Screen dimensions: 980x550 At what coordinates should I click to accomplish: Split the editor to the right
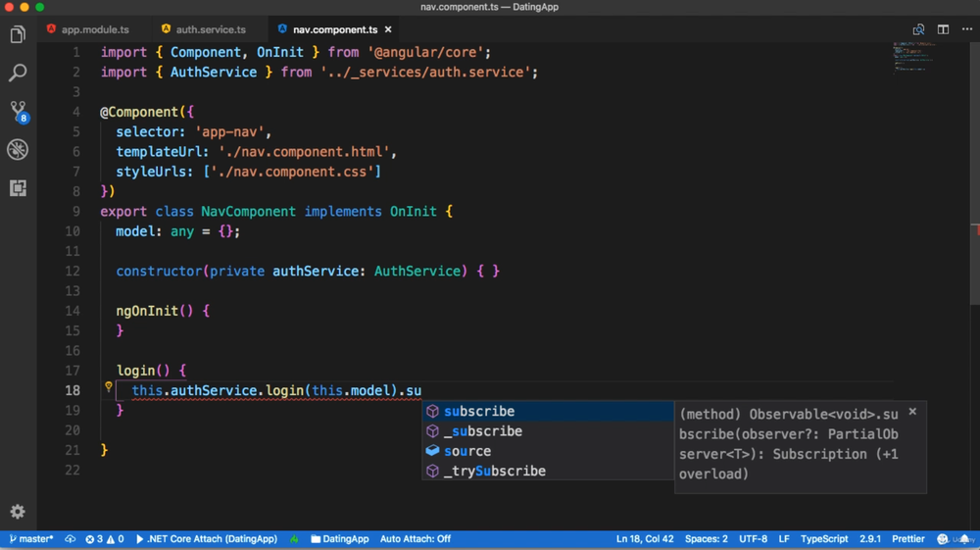point(943,29)
